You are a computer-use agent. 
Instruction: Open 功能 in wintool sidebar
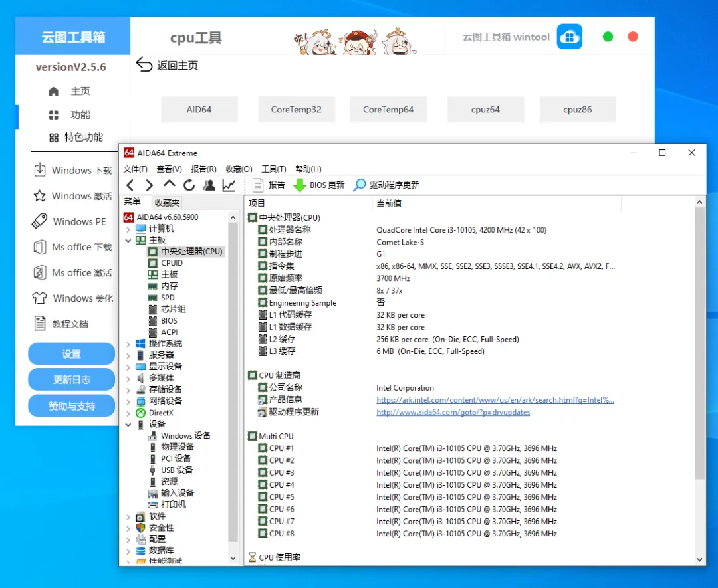[x=70, y=115]
